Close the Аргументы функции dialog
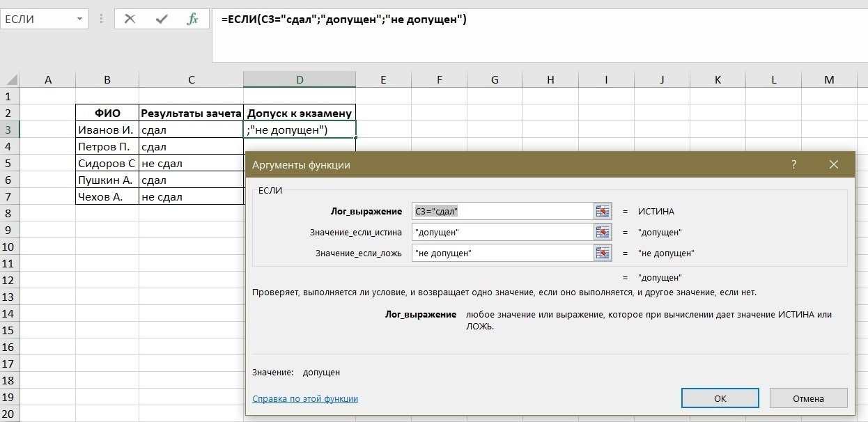Viewport: 868px width, 422px height. pos(833,164)
